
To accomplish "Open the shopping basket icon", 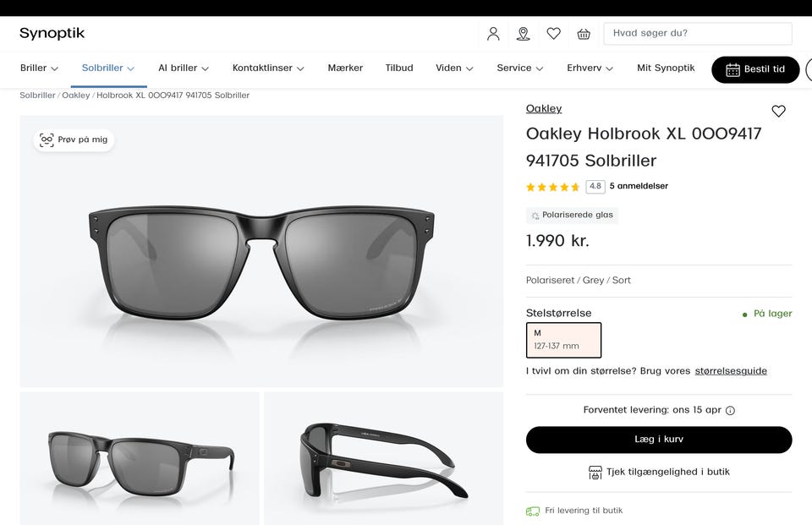I will click(584, 34).
